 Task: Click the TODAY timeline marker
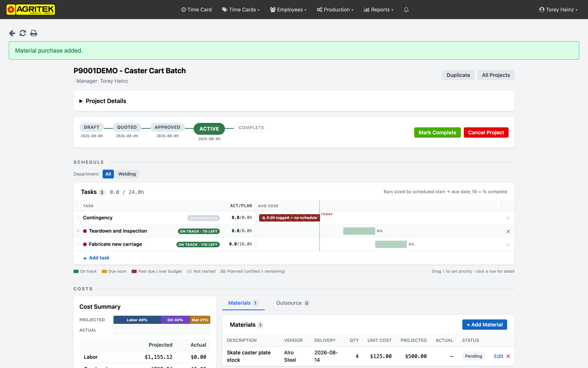[x=327, y=214]
